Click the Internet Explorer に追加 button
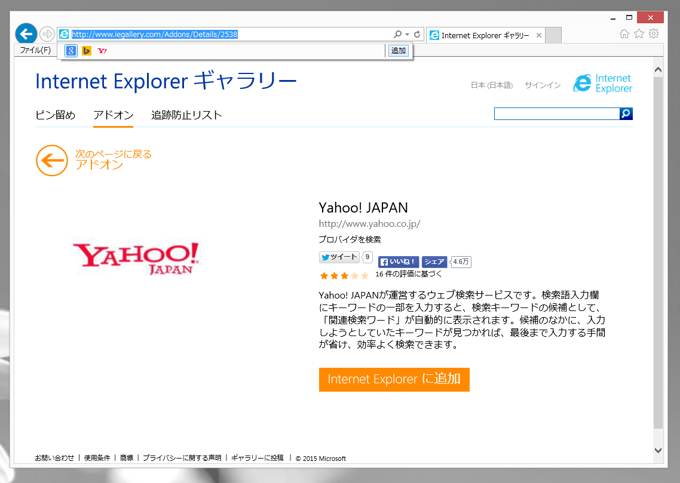 394,379
